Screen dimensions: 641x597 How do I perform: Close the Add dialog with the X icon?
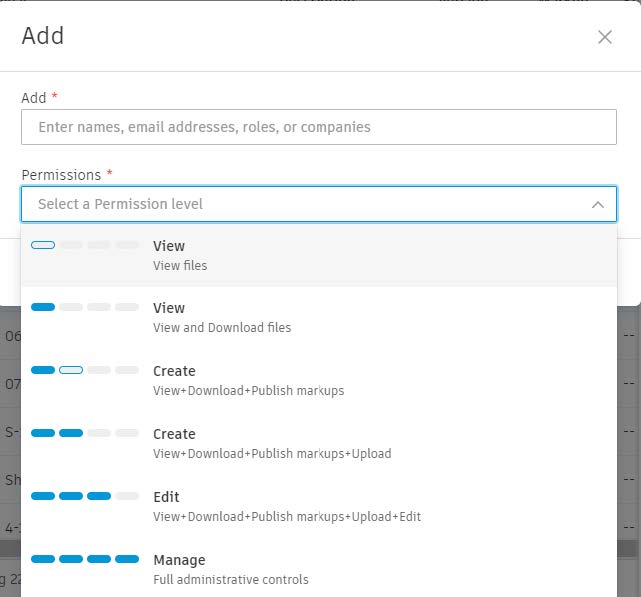(605, 37)
